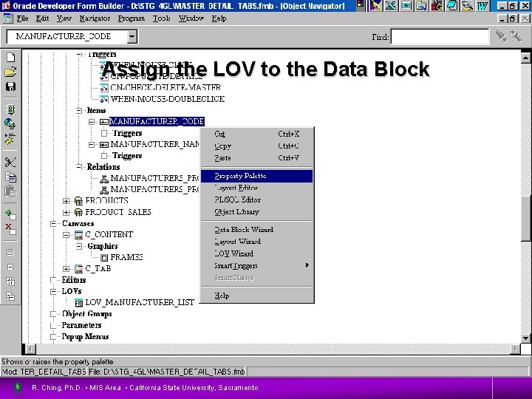Image resolution: width=532 pixels, height=399 pixels.
Task: Select the MANUFACTURER_CODE tree item
Action: click(x=157, y=121)
